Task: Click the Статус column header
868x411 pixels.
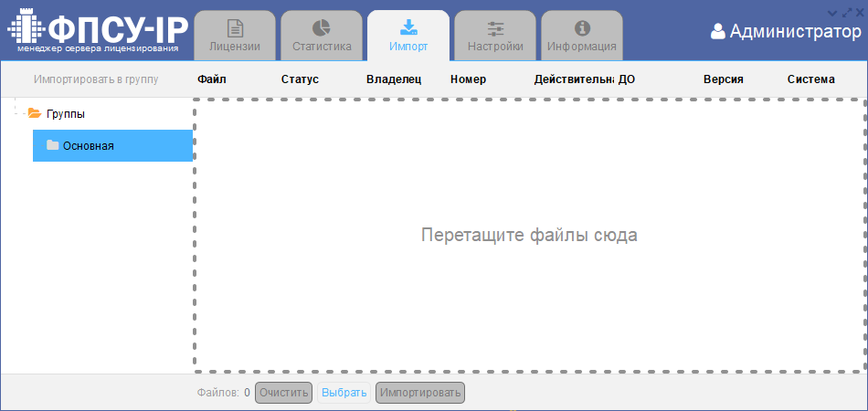Action: pos(300,79)
